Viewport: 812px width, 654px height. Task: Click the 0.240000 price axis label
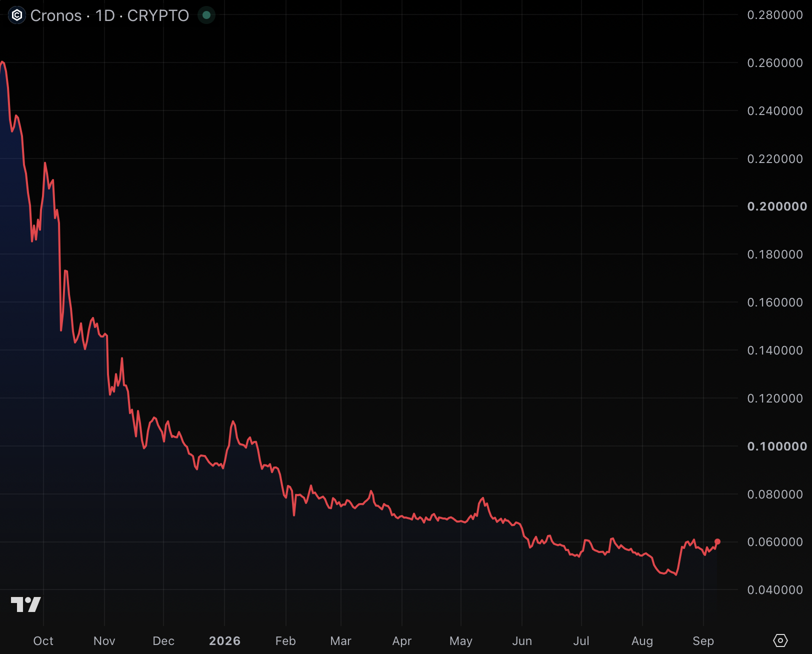(775, 111)
